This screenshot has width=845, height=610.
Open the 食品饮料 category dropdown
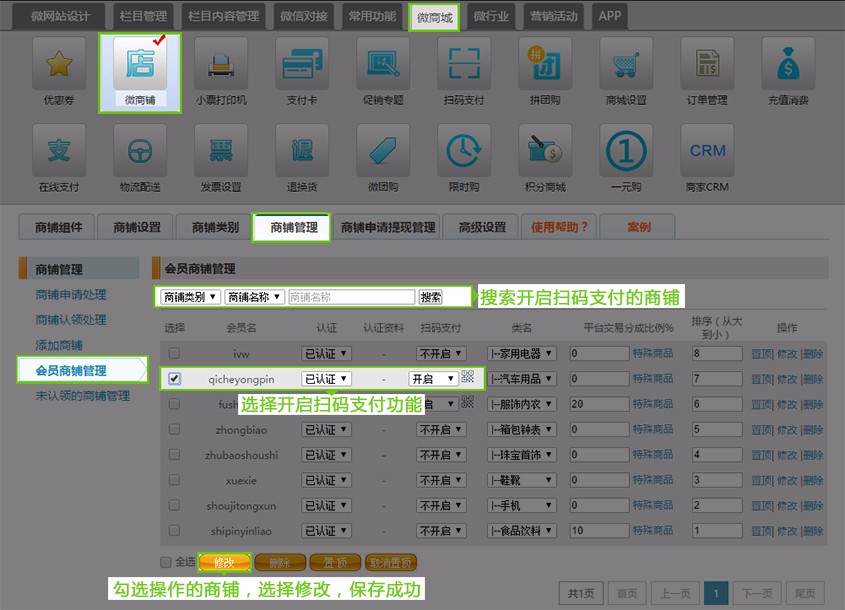click(522, 531)
